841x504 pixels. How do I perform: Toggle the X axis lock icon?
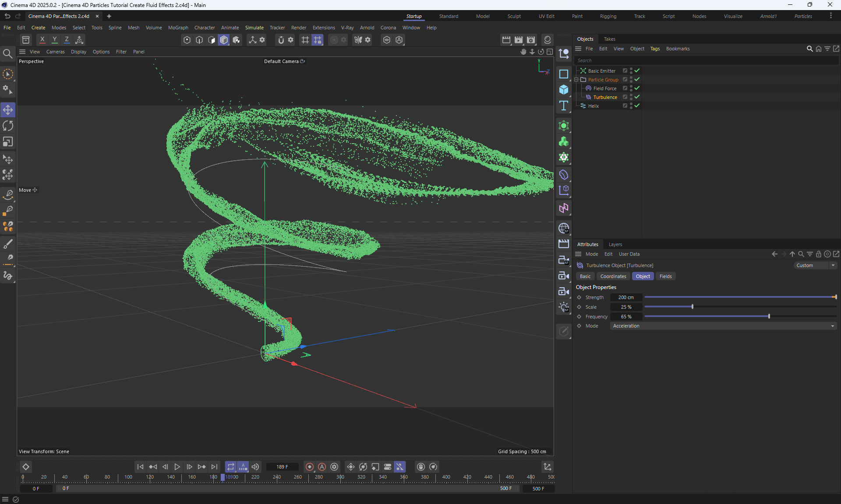(42, 40)
